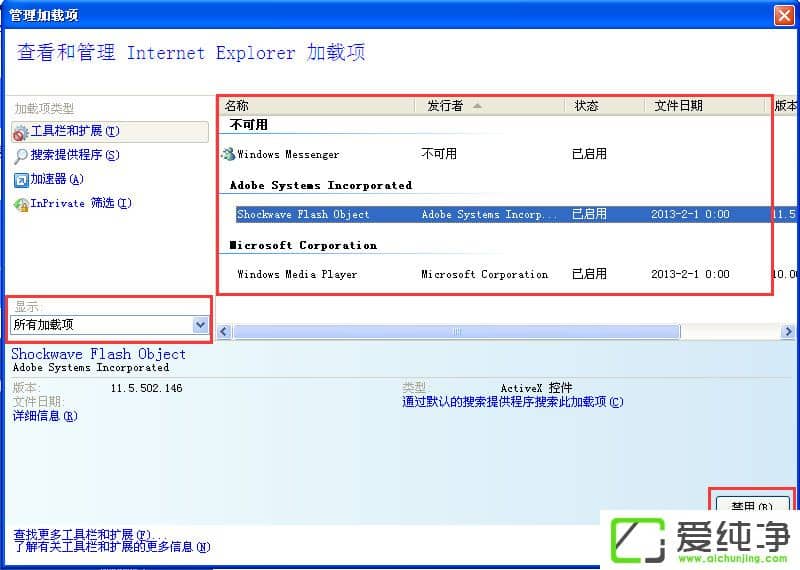The image size is (800, 570).
Task: Click the Microsoft Corporation group header
Action: click(x=303, y=245)
